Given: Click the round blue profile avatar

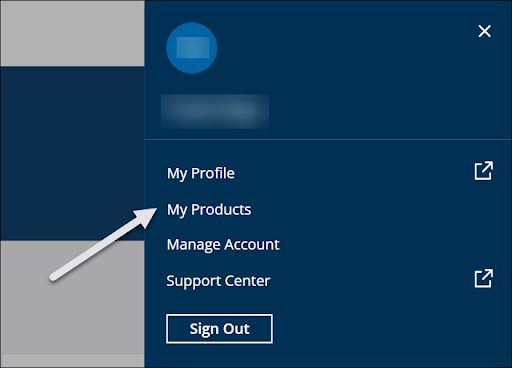Looking at the screenshot, I should click(x=192, y=48).
